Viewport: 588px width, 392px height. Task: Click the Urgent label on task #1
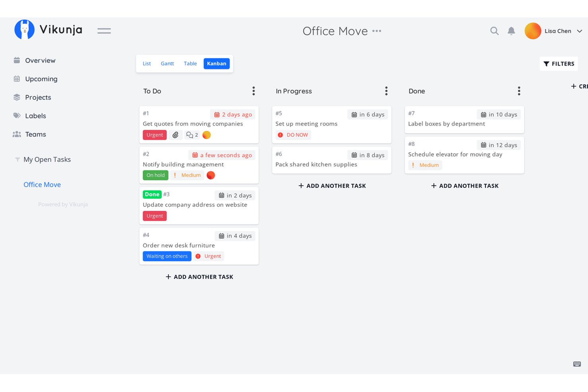coord(155,135)
